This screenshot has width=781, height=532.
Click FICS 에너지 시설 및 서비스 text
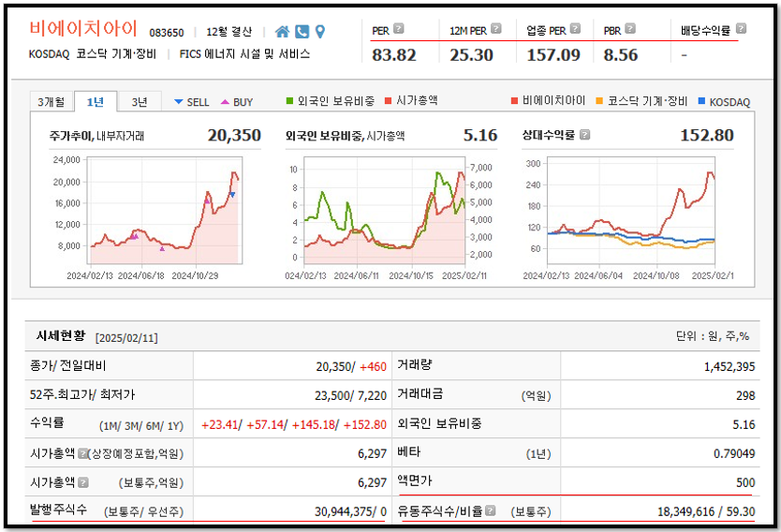tap(244, 53)
